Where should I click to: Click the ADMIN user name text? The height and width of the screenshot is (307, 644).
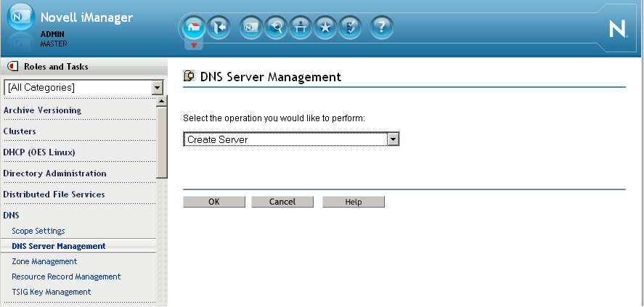click(x=52, y=35)
